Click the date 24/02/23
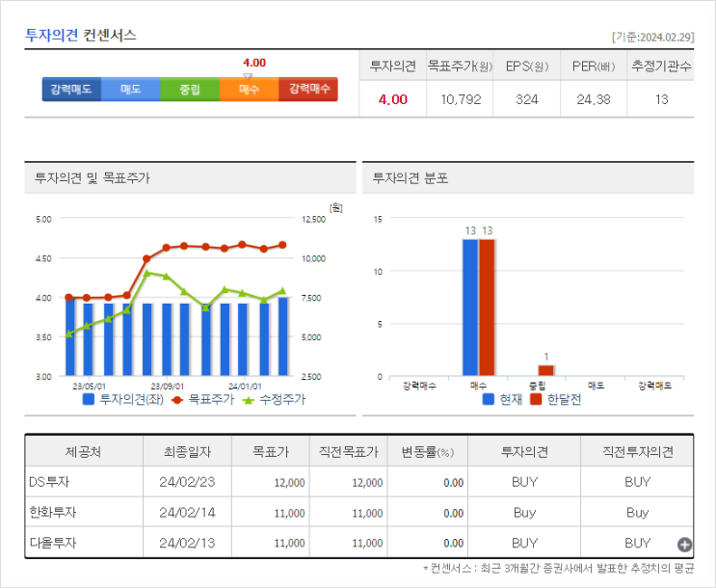Viewport: 716px width, 588px height. pos(187,482)
